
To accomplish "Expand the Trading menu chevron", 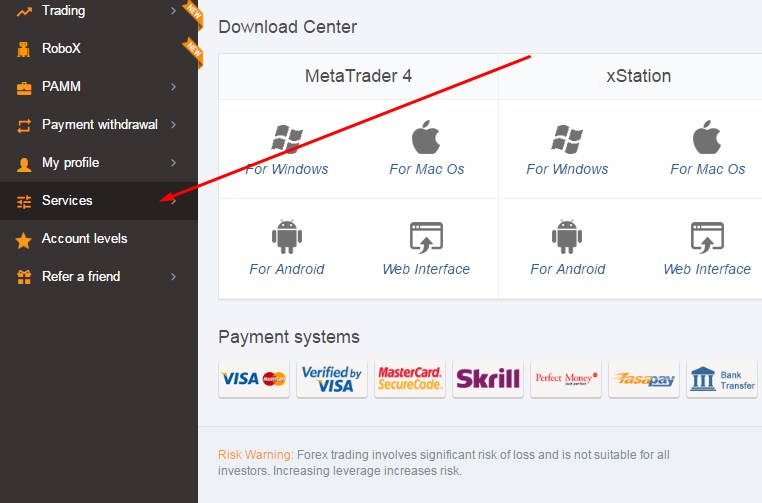I will pyautogui.click(x=173, y=11).
